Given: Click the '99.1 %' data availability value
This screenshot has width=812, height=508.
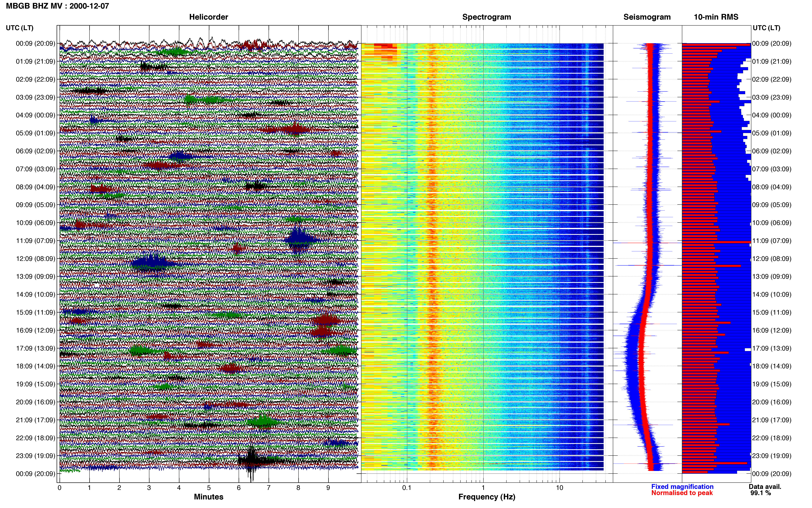Looking at the screenshot, I should (761, 493).
